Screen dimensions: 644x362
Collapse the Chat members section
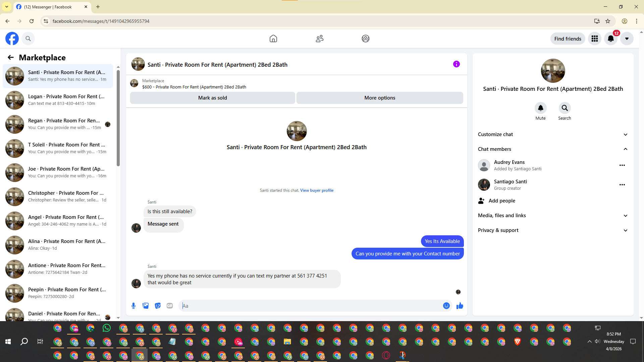tap(552, 149)
